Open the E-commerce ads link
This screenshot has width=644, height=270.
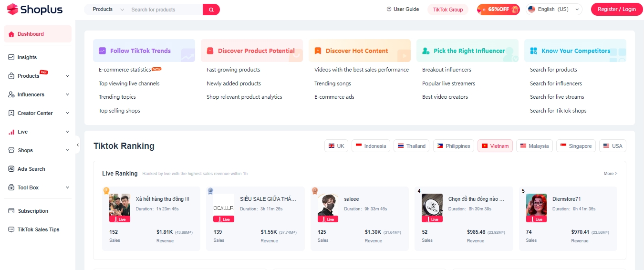pyautogui.click(x=334, y=97)
